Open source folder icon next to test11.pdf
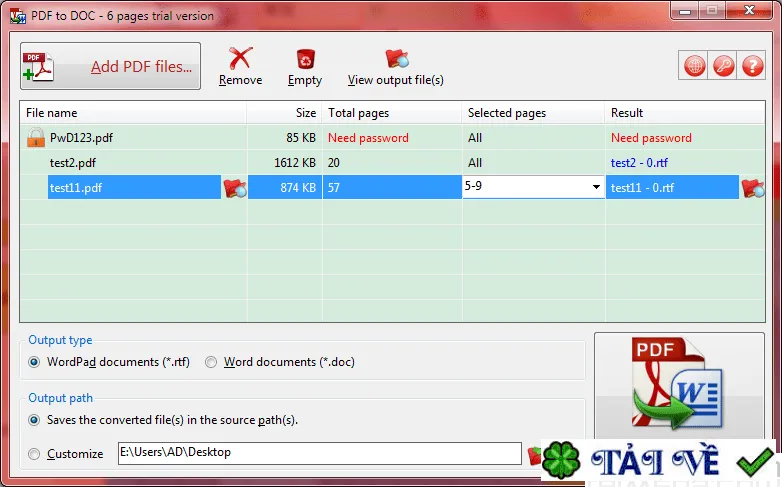The width and height of the screenshot is (782, 487). pos(234,188)
